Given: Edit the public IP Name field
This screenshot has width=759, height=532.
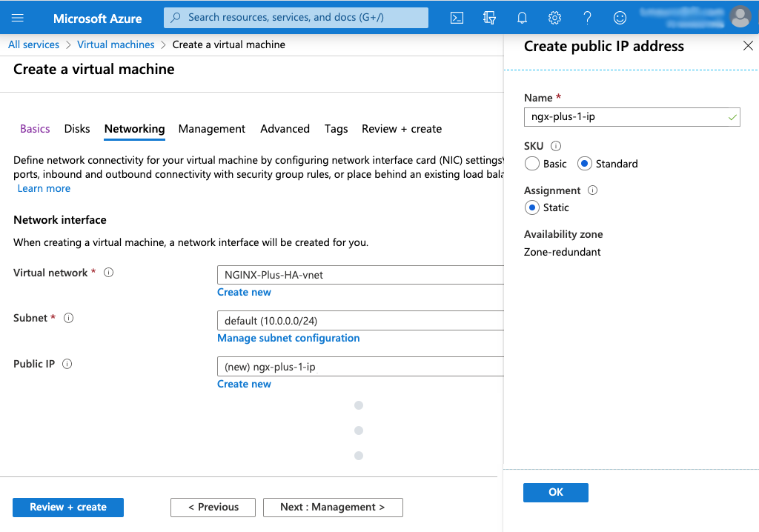Looking at the screenshot, I should point(632,117).
